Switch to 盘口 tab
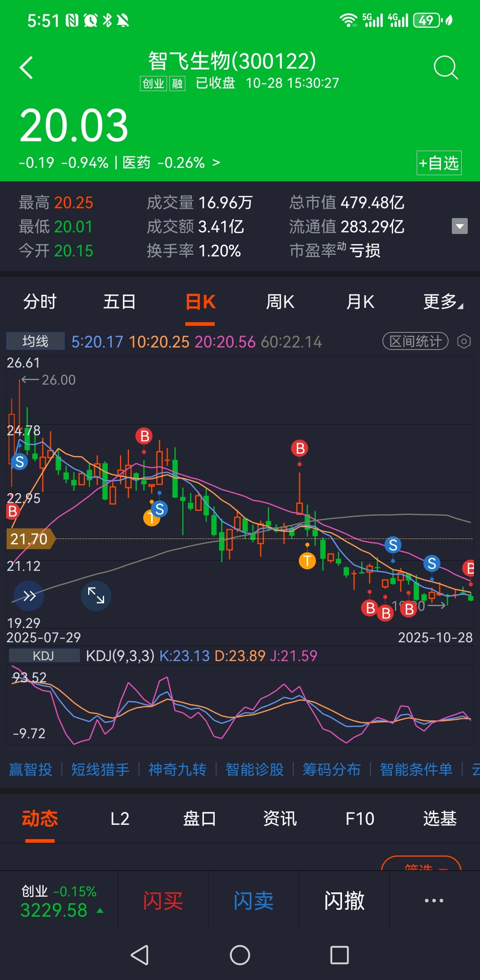 point(200,819)
